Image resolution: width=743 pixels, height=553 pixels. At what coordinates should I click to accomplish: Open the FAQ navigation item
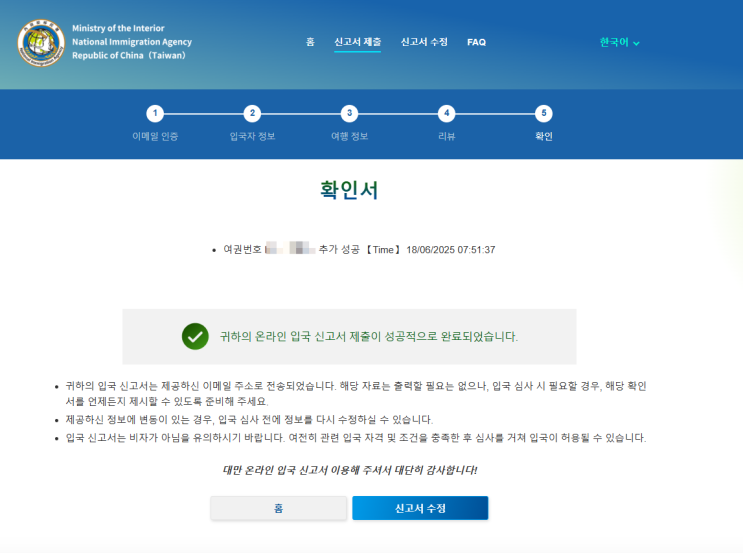click(476, 42)
